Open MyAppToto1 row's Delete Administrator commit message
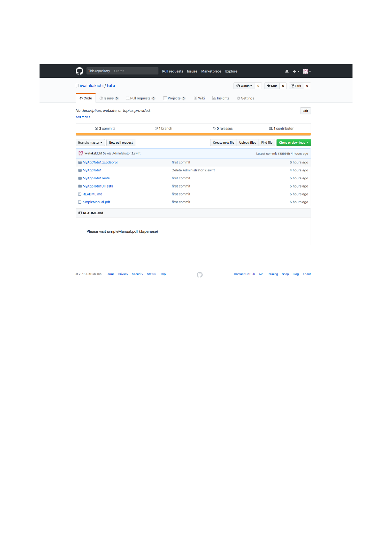The height and width of the screenshot is (555, 392). pyautogui.click(x=193, y=170)
